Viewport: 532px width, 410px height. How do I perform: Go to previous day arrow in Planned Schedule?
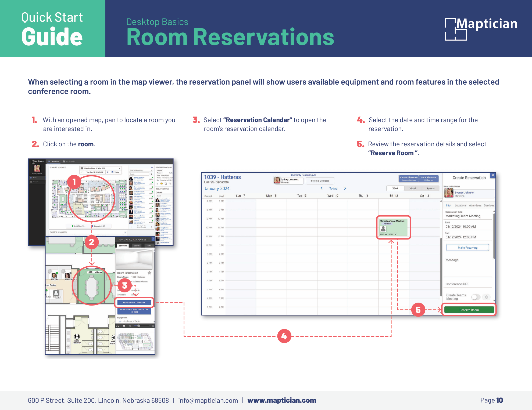click(x=82, y=172)
